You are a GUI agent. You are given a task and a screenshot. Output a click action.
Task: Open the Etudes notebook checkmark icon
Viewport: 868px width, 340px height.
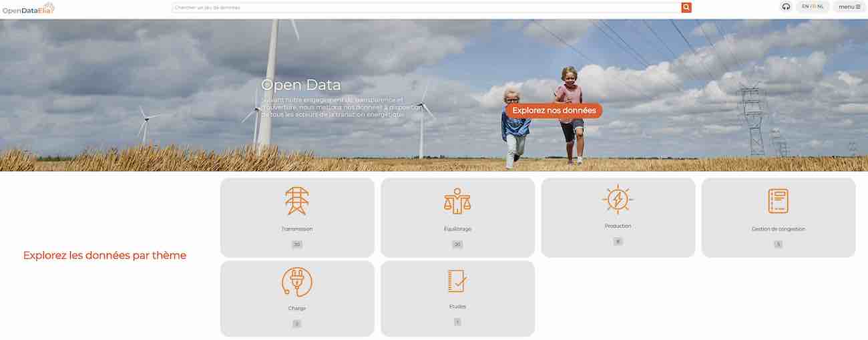[457, 281]
